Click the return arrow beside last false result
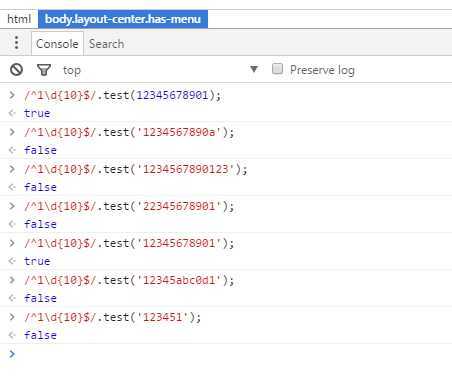The height and width of the screenshot is (376, 452). (x=12, y=335)
